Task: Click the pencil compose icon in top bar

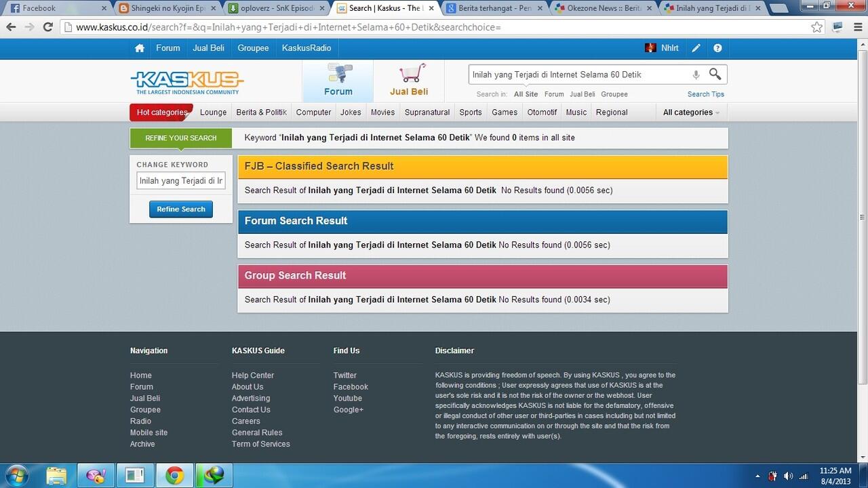Action: pos(696,48)
